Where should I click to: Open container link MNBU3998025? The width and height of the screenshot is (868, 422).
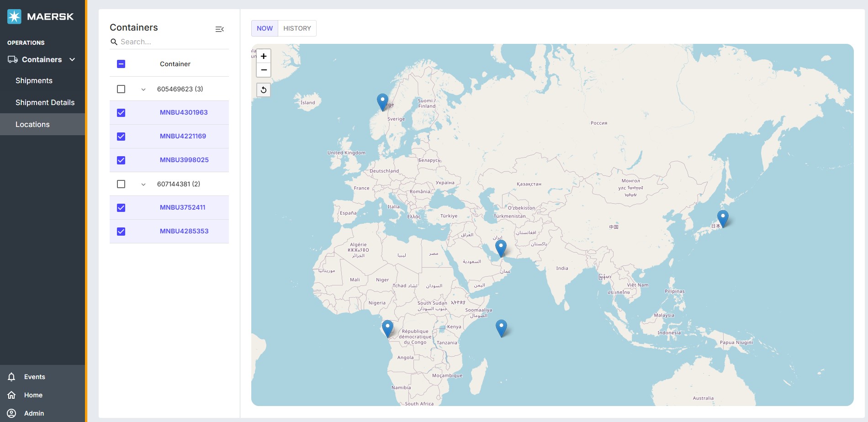coord(184,160)
